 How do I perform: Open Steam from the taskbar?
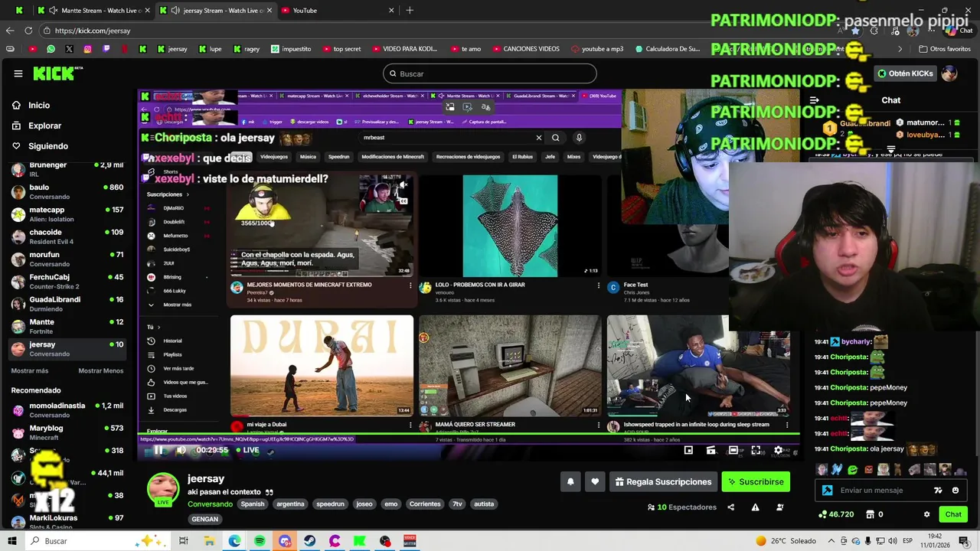click(309, 541)
